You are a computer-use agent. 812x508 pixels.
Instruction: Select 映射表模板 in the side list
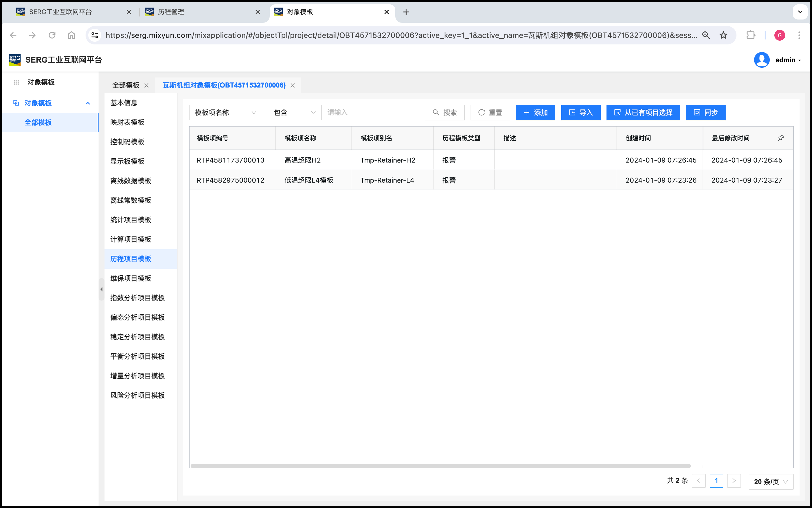click(127, 122)
